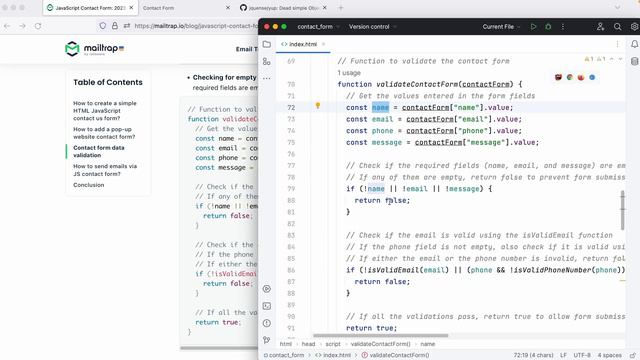Jump to next highlighted problem arrow
The width and height of the screenshot is (640, 360).
pos(620,59)
